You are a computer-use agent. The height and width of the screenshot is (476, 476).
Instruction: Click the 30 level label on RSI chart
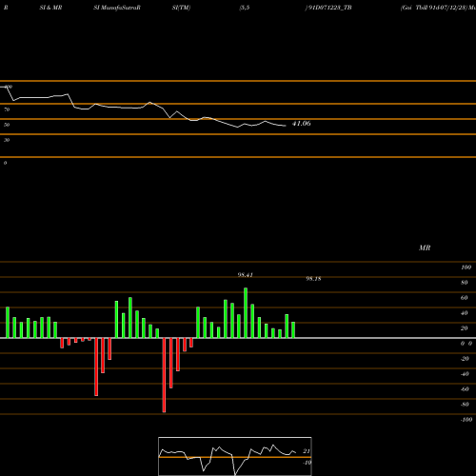[x=7, y=140]
